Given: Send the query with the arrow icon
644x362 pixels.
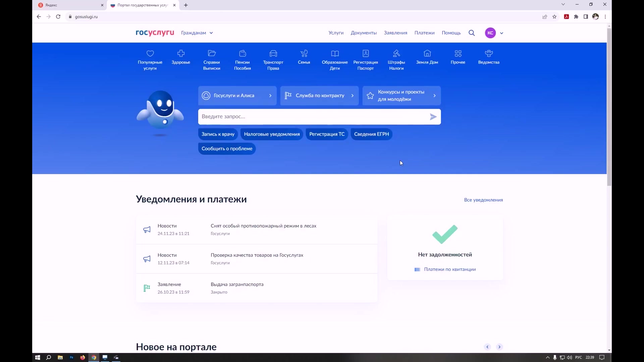Looking at the screenshot, I should click(x=433, y=117).
